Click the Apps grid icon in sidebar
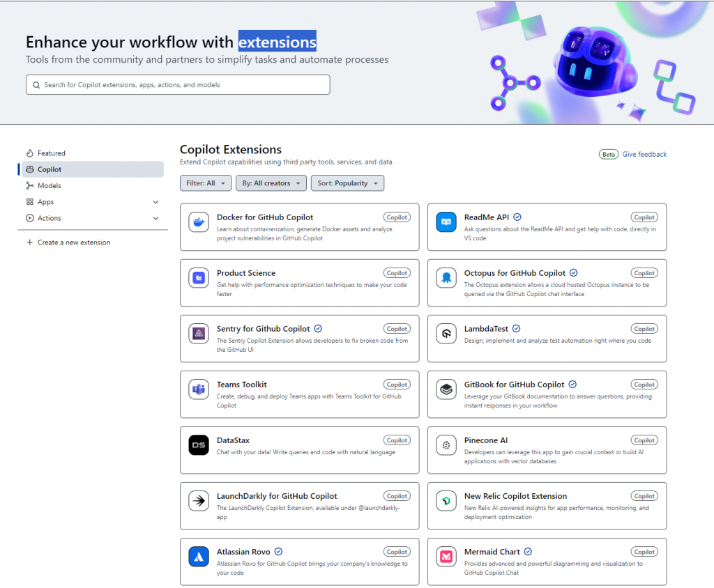 [30, 201]
